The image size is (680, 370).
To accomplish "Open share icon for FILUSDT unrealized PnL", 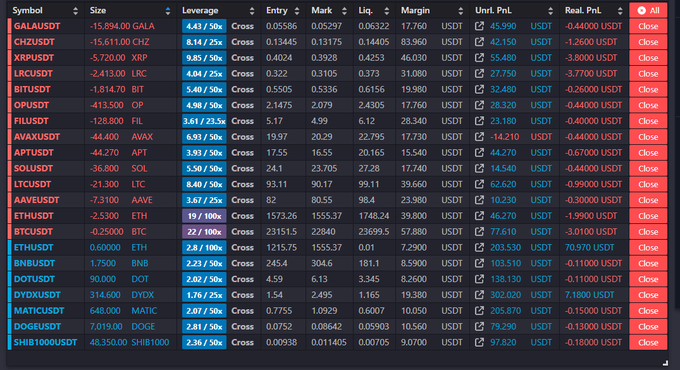I will pos(479,121).
